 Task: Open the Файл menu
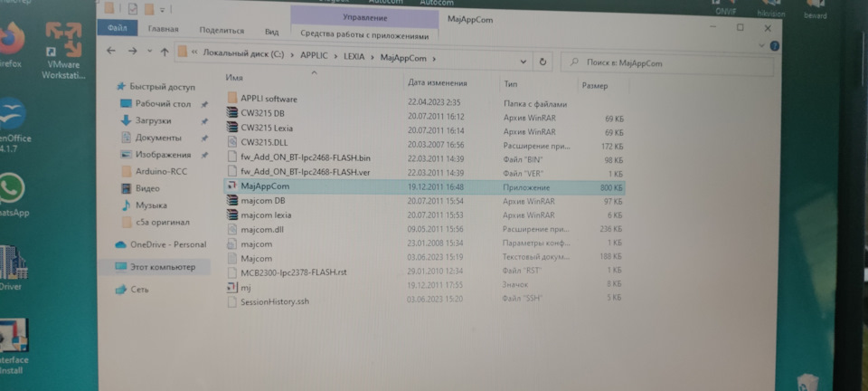click(118, 28)
